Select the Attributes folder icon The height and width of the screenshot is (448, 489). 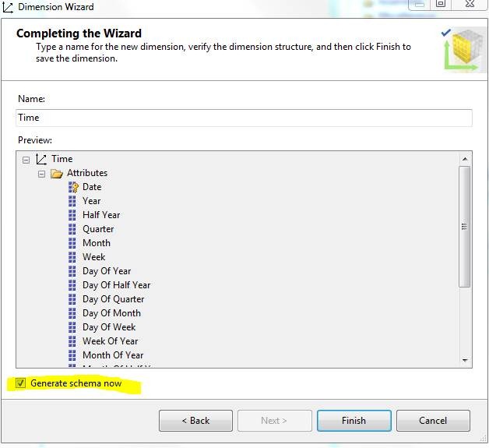click(x=57, y=173)
